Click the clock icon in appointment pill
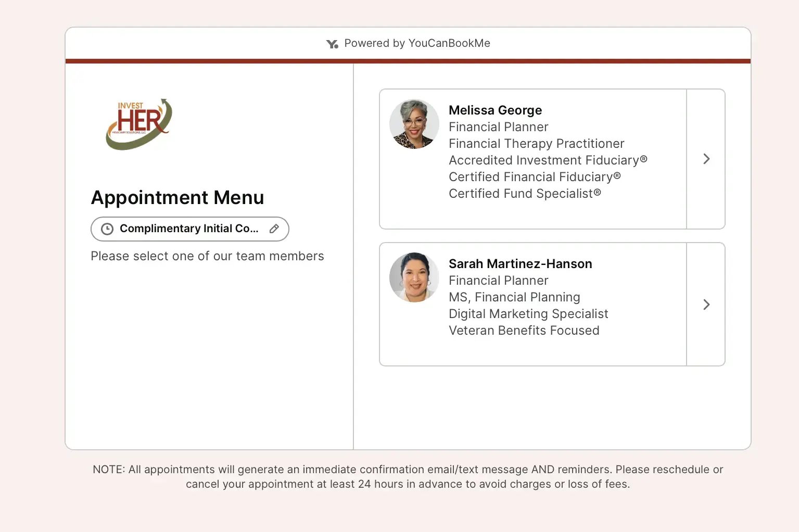The image size is (799, 532). [107, 229]
